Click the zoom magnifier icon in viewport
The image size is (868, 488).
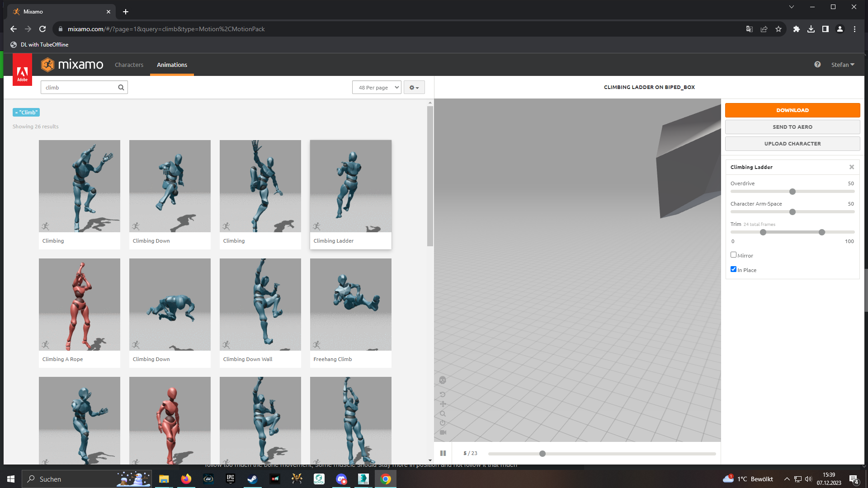443,413
